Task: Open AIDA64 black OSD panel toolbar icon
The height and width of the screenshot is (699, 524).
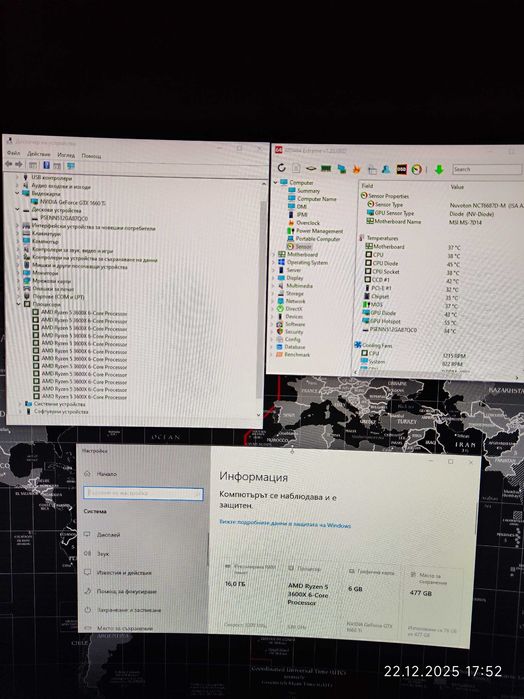Action: click(401, 169)
